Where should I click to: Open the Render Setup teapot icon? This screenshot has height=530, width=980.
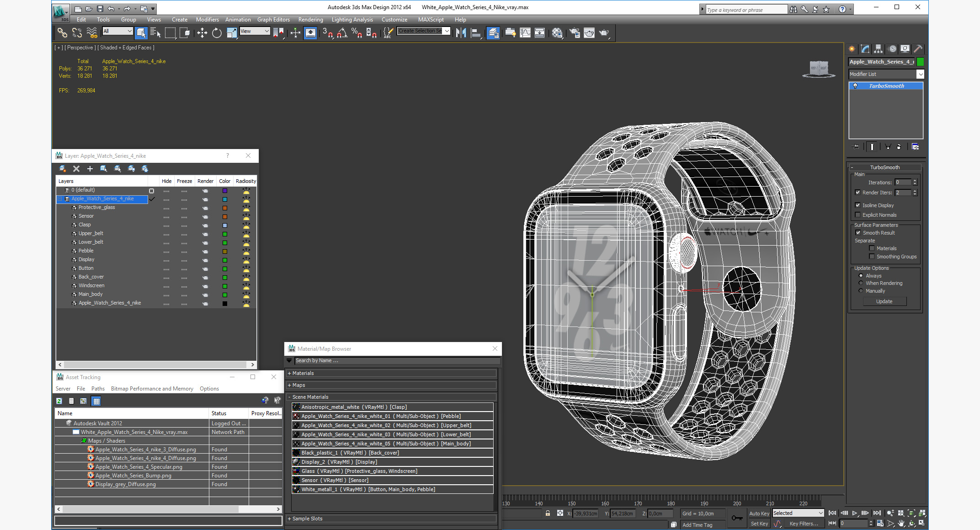coord(575,33)
